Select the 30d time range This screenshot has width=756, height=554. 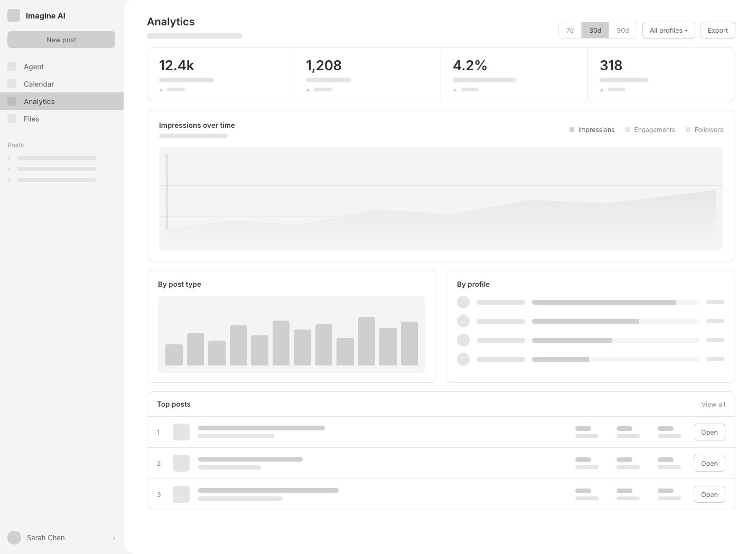(x=595, y=30)
